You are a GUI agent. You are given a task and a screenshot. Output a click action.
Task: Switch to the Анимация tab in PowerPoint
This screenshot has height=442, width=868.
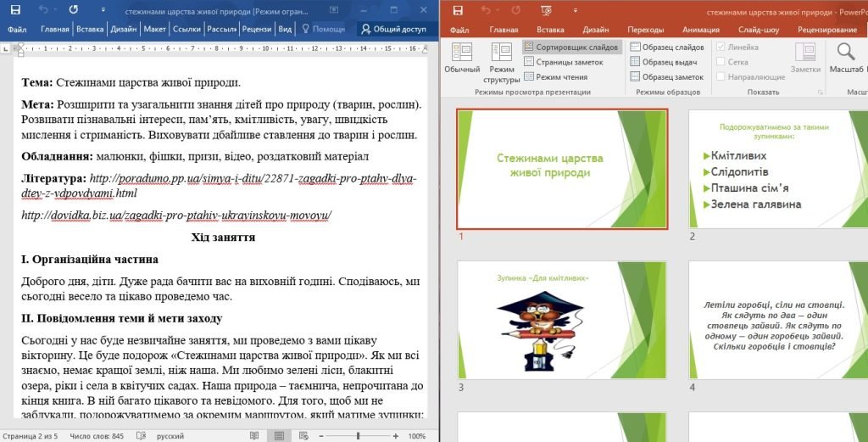701,30
